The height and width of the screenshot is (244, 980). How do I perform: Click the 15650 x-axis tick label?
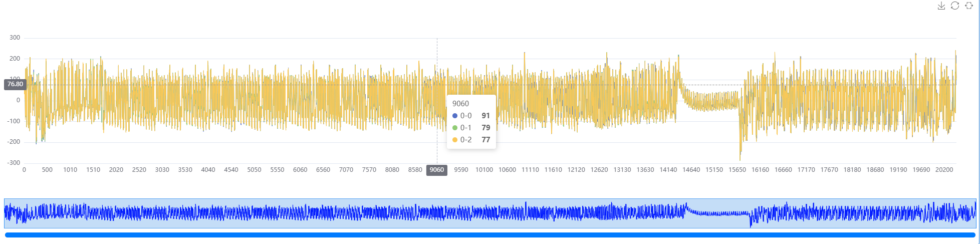click(737, 170)
